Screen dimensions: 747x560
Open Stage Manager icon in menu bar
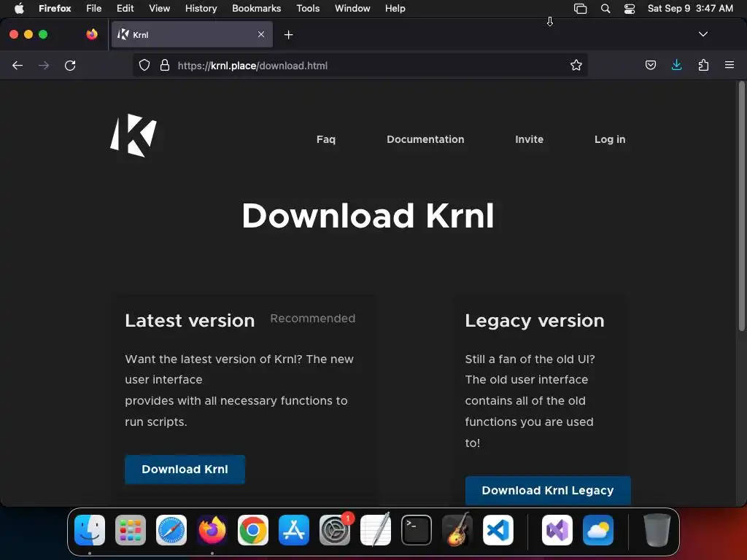click(580, 9)
